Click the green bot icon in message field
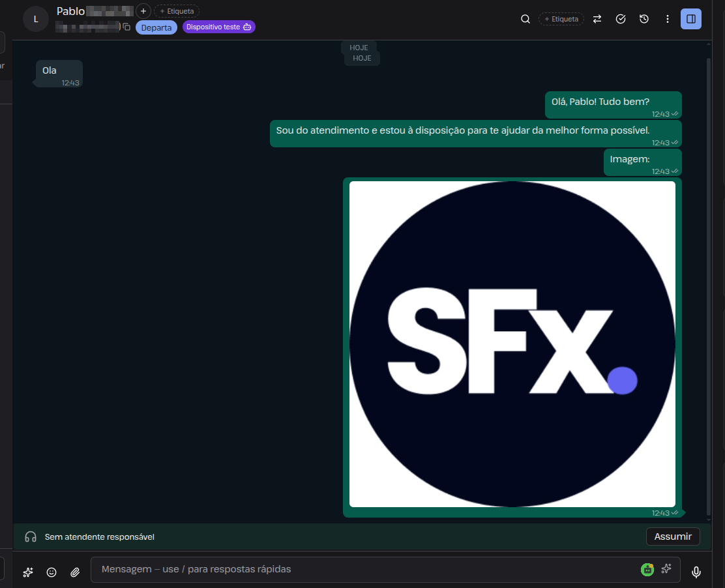 [647, 570]
